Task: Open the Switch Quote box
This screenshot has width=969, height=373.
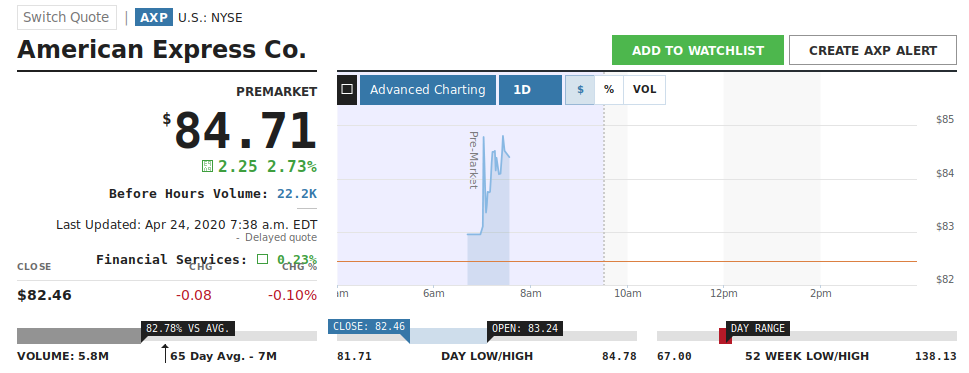Action: point(67,17)
